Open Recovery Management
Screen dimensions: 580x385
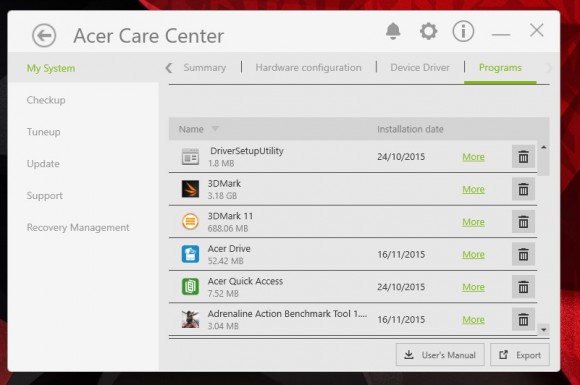(x=78, y=227)
